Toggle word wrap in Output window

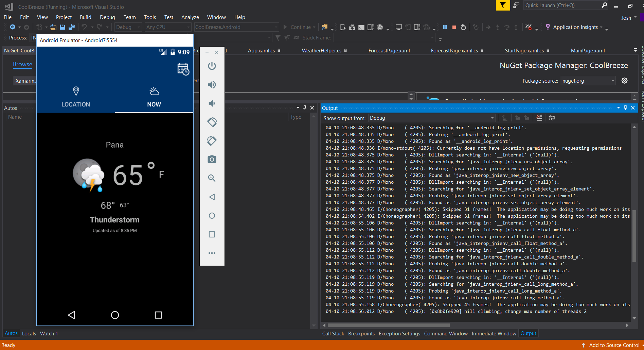552,118
